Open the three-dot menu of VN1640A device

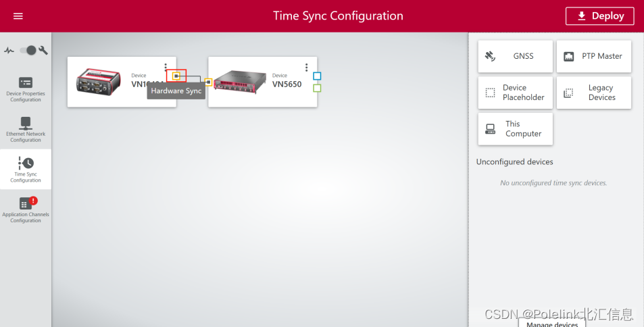pyautogui.click(x=166, y=67)
